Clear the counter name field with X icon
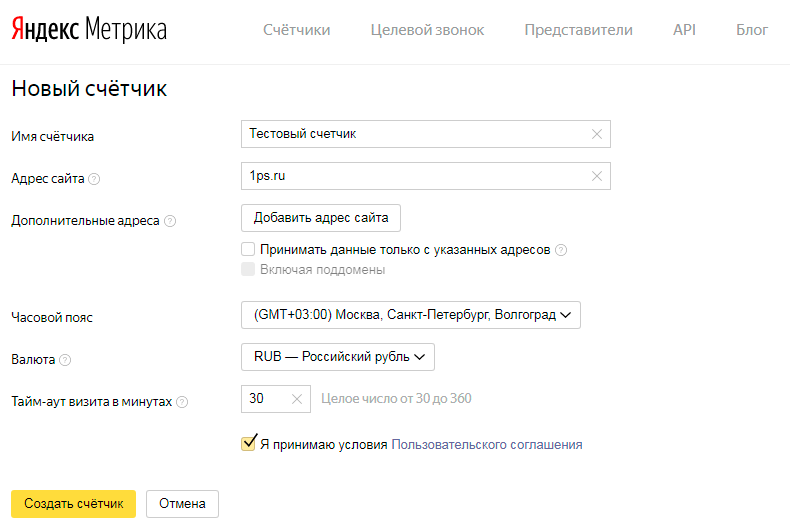 (x=597, y=134)
